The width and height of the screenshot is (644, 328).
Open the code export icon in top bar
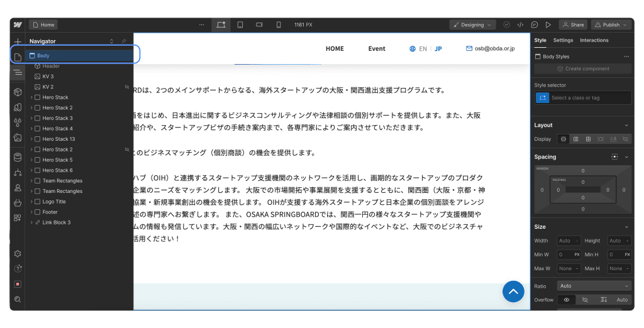click(x=520, y=25)
